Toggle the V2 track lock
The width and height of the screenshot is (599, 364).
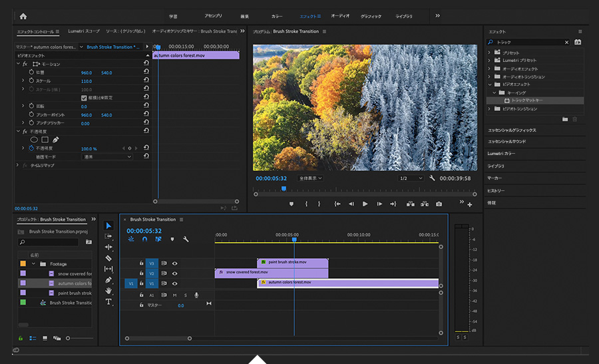(141, 273)
